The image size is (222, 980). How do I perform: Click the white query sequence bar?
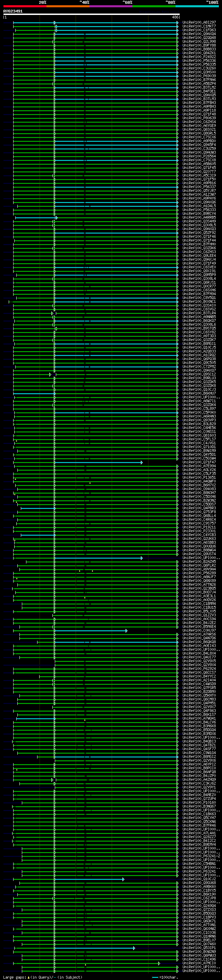point(92,14)
